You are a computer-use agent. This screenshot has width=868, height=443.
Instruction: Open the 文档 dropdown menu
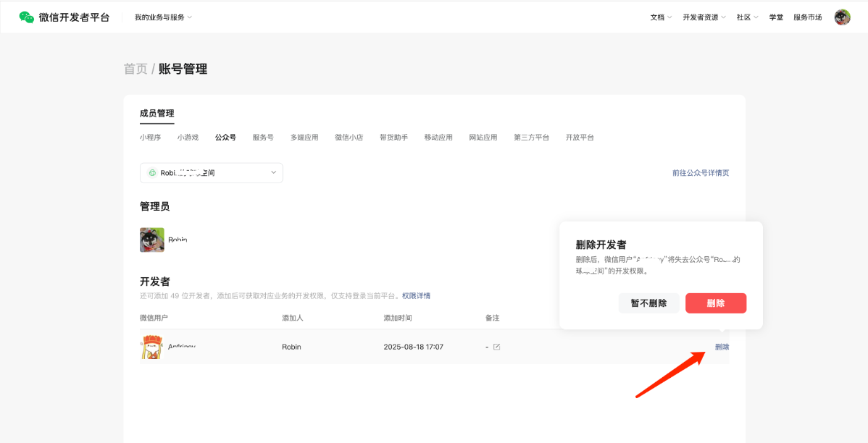click(x=661, y=17)
